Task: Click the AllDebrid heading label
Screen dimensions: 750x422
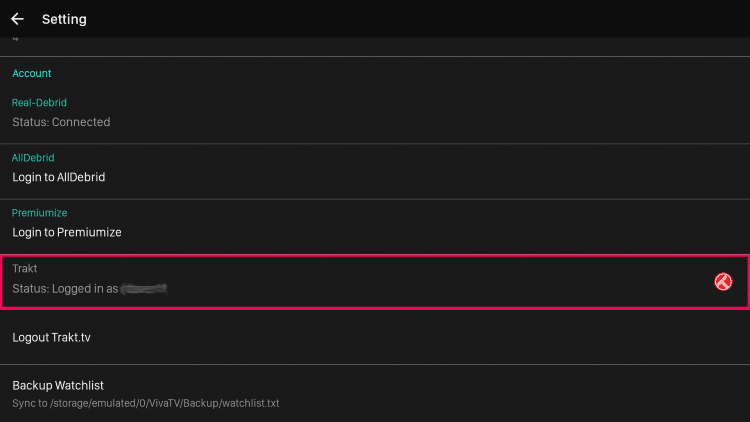Action: click(x=33, y=158)
